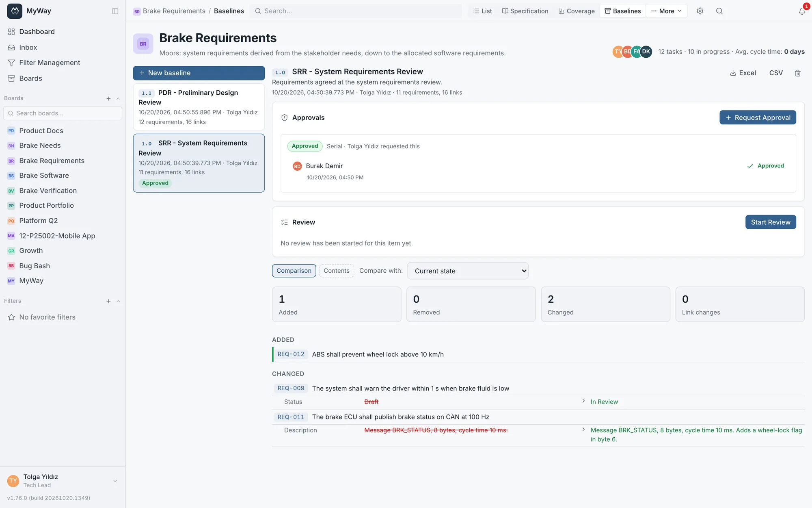Image resolution: width=812 pixels, height=508 pixels.
Task: Delete baseline with trash icon
Action: 797,73
